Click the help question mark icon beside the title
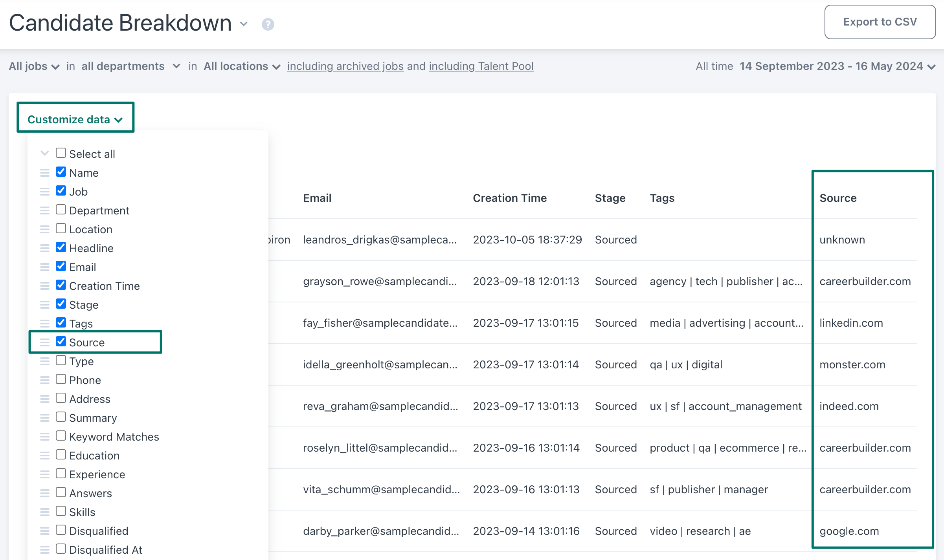The width and height of the screenshot is (944, 560). pyautogui.click(x=268, y=24)
